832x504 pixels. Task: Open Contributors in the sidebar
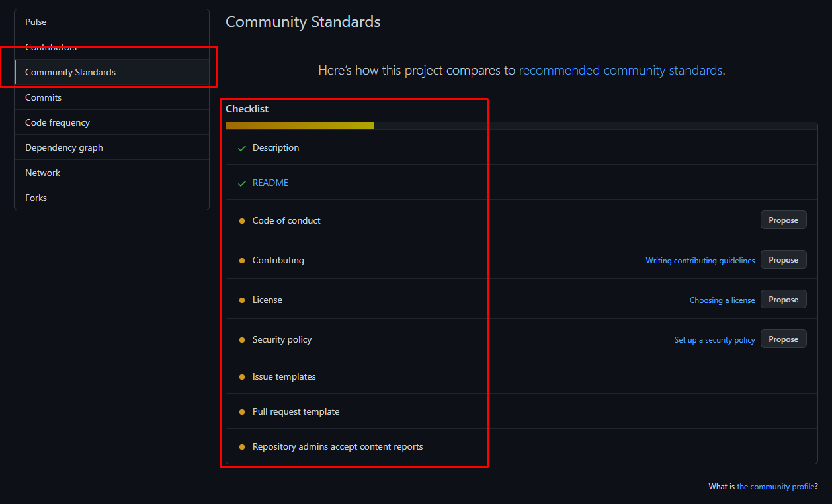pos(51,47)
